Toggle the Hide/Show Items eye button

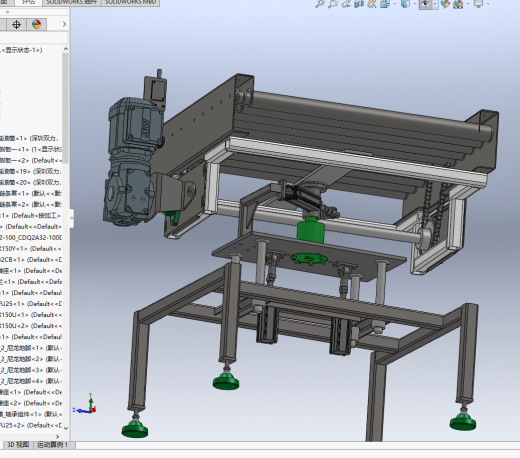(425, 4)
